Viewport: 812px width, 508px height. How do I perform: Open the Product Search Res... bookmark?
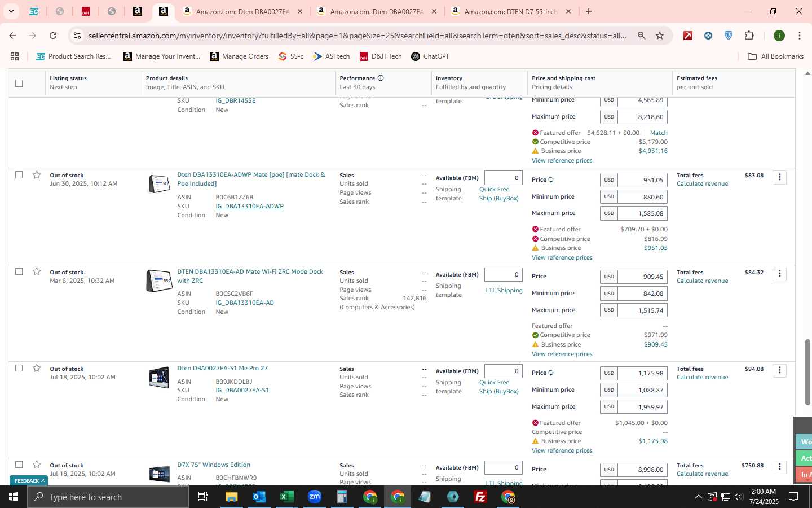tap(74, 56)
